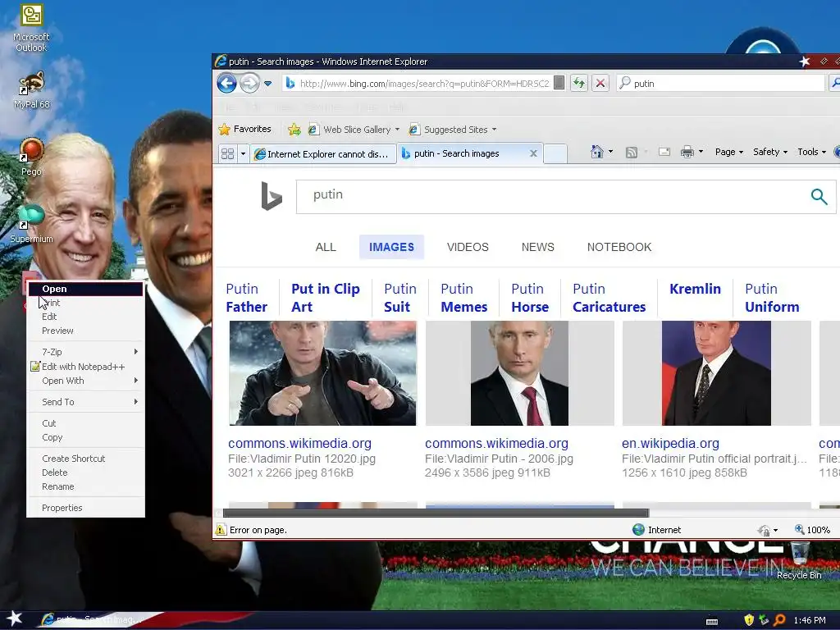The width and height of the screenshot is (840, 630).
Task: Switch to Bing ALL results tab
Action: [x=326, y=247]
